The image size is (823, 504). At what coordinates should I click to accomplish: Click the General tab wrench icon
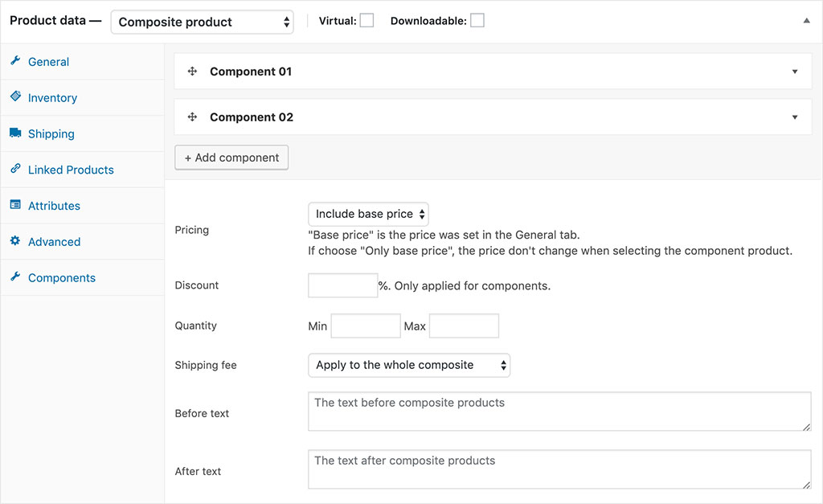(x=15, y=61)
